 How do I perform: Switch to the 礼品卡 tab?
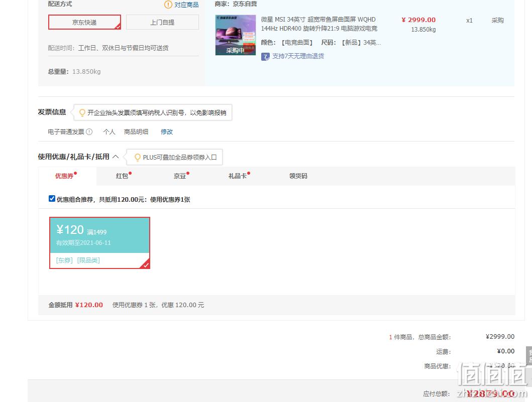(239, 176)
